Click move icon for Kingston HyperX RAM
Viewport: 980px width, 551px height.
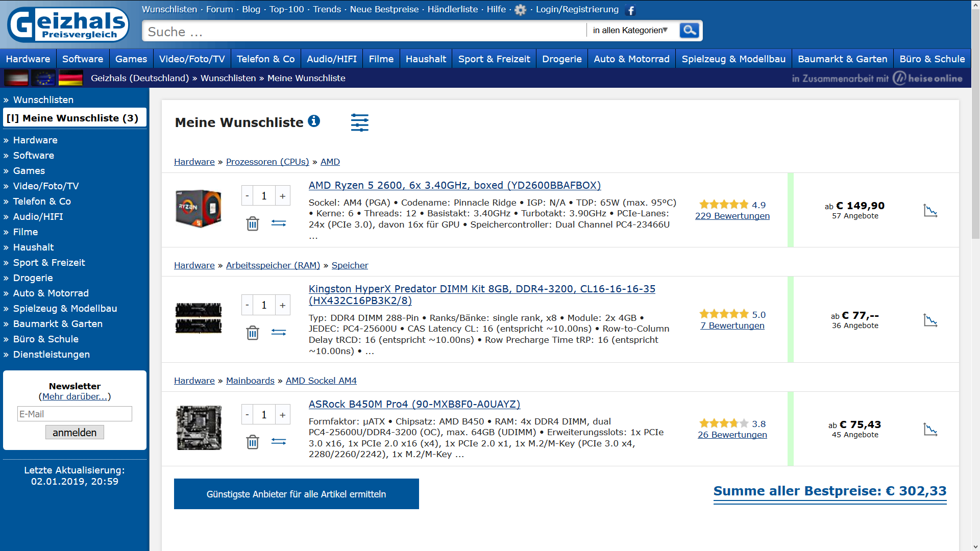pyautogui.click(x=278, y=333)
